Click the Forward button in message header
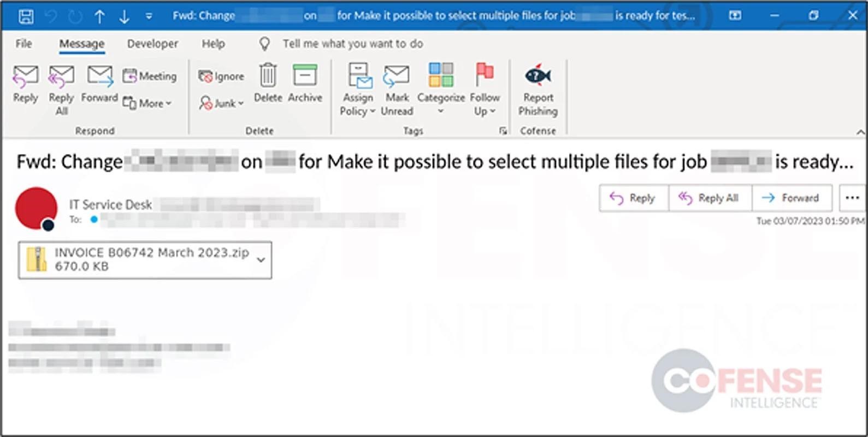The width and height of the screenshot is (868, 437). 792,198
